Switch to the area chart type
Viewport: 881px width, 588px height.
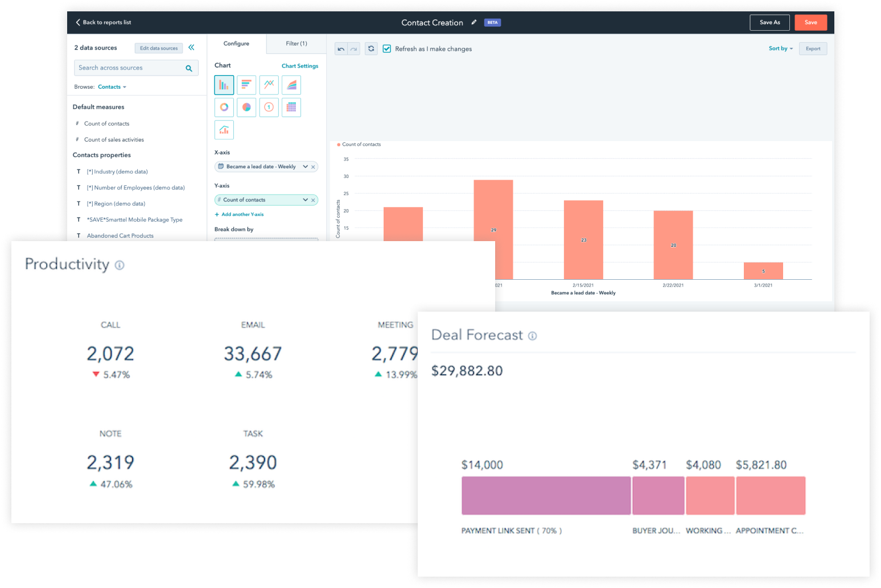291,85
